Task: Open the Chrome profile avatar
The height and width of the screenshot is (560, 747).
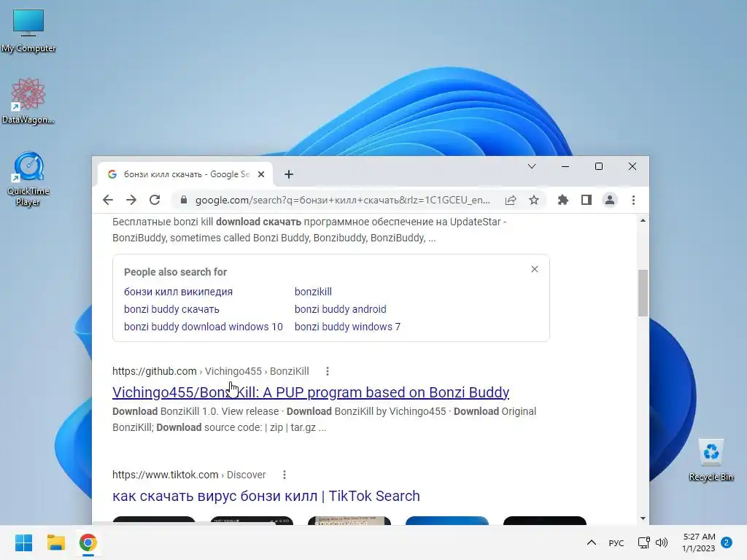Action: coord(610,200)
